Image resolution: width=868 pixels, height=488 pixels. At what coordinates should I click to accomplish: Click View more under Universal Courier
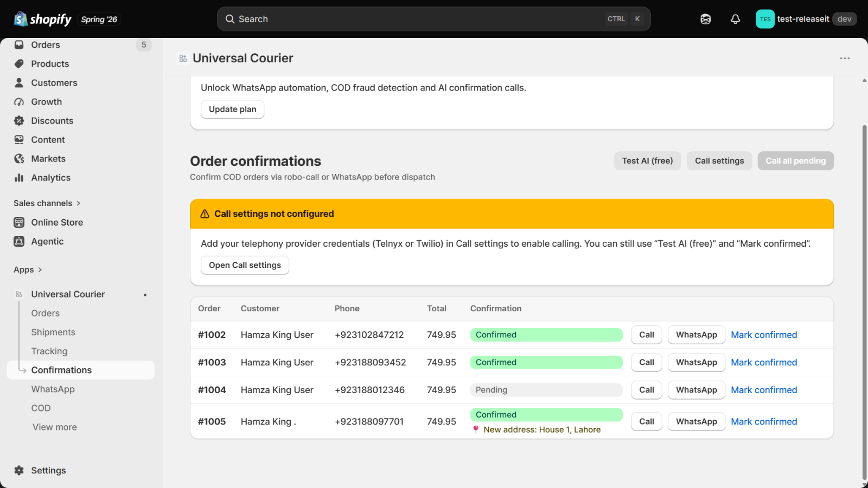pyautogui.click(x=55, y=427)
